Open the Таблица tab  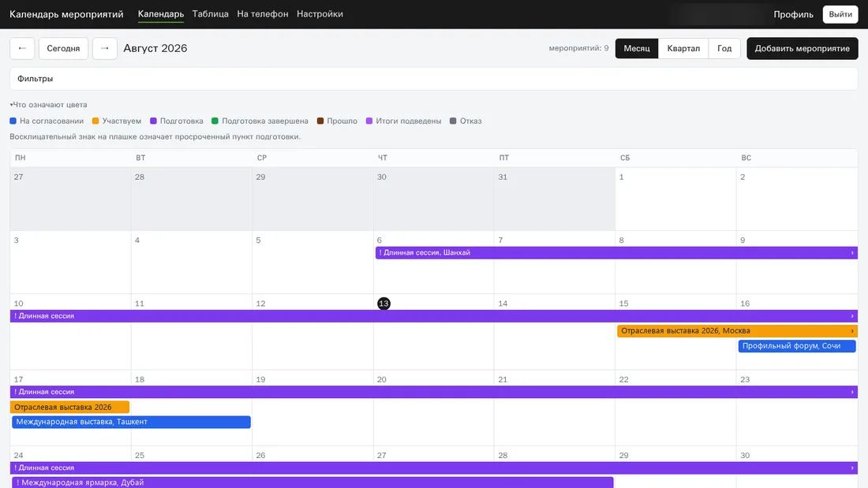pos(211,14)
